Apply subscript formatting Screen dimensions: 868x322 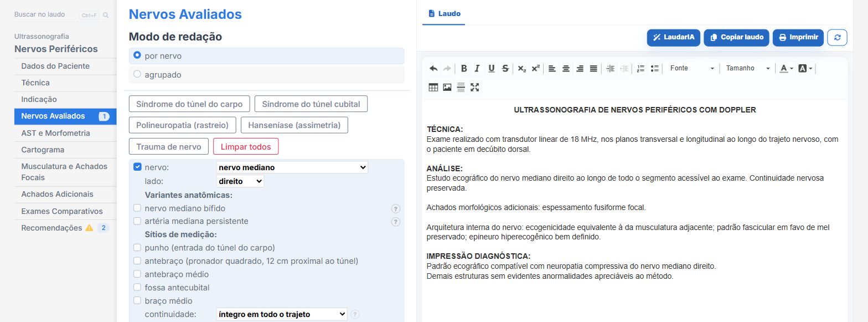click(x=522, y=69)
